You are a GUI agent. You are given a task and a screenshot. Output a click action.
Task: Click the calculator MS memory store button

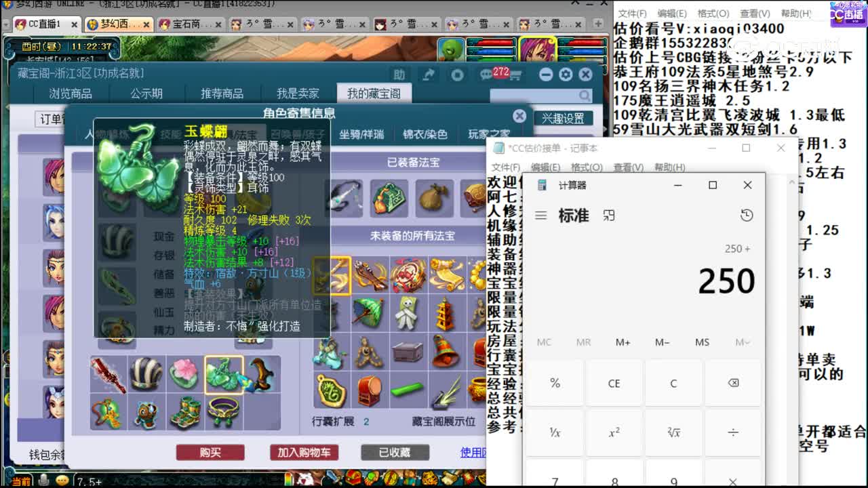[x=702, y=342]
